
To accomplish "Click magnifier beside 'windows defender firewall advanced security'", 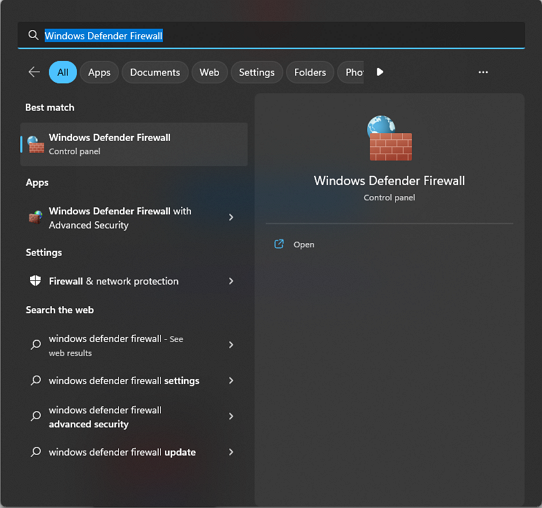I will point(36,416).
